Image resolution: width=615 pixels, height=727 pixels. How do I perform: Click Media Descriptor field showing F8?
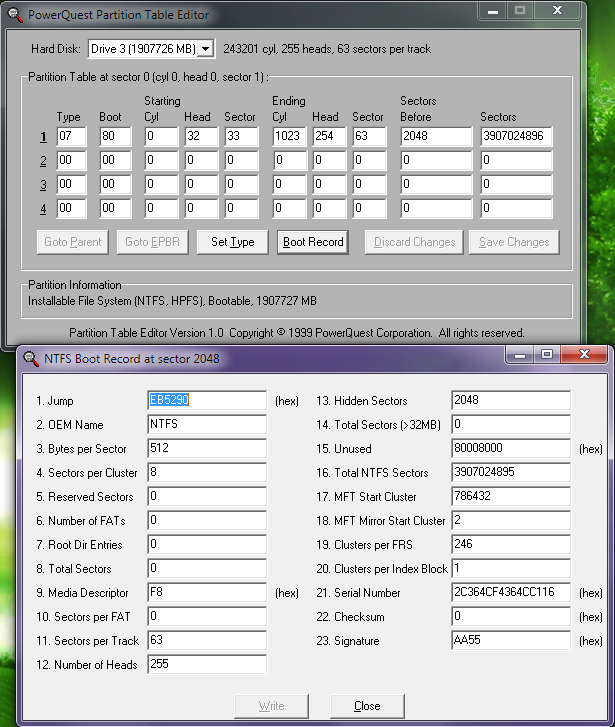coord(207,593)
